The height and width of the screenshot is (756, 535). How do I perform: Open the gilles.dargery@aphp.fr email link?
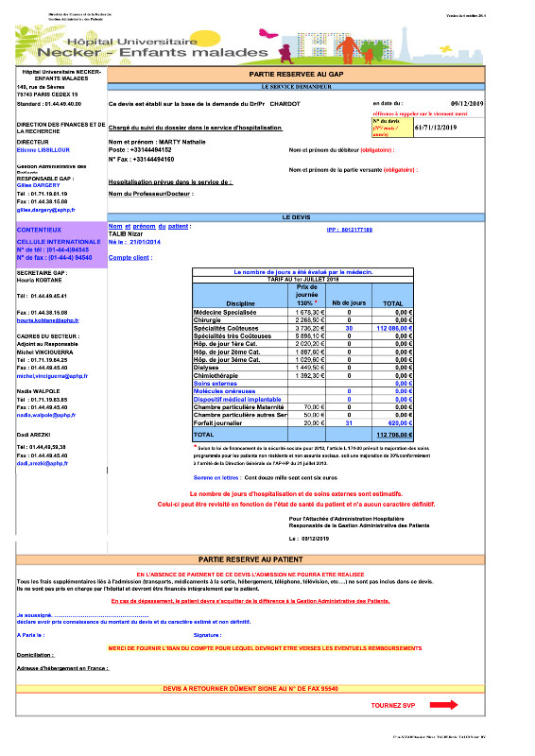coord(45,210)
